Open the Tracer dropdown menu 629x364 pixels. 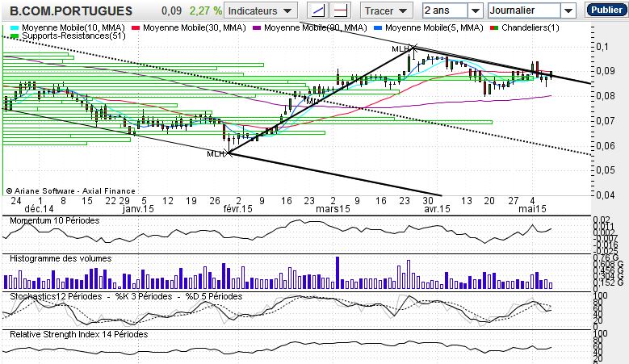click(387, 10)
